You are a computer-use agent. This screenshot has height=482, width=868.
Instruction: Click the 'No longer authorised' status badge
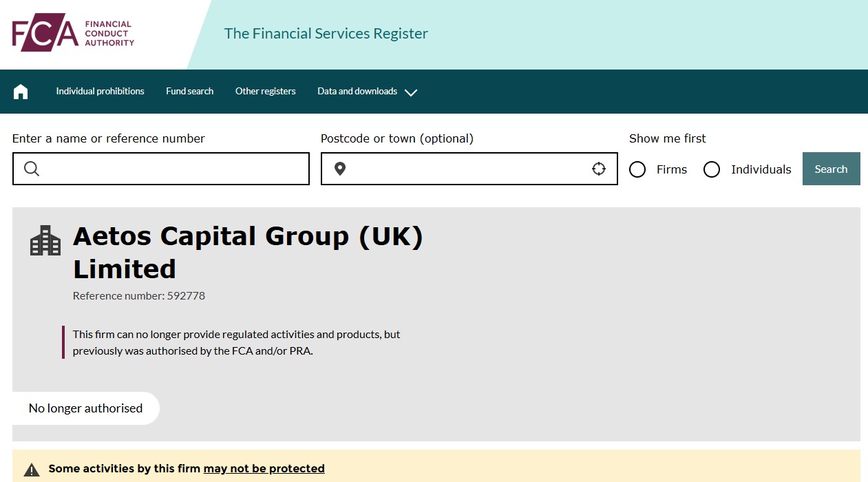point(85,408)
